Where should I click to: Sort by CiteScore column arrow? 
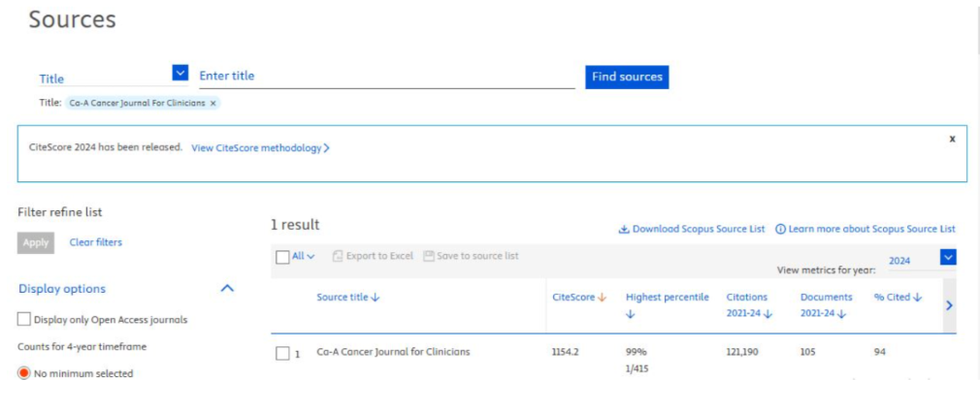602,298
